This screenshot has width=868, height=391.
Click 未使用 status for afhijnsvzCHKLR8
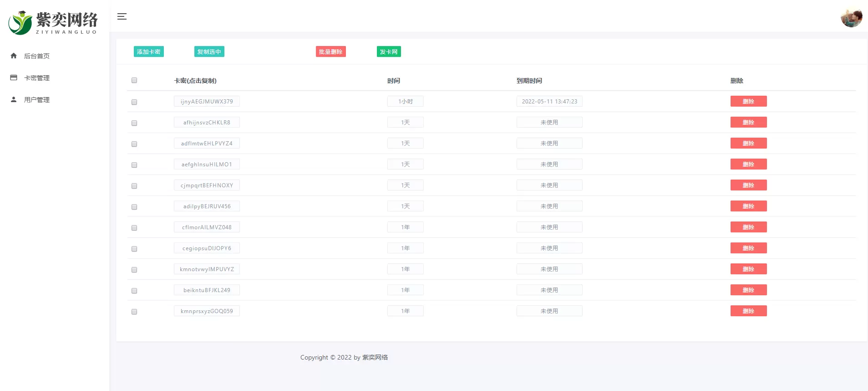click(549, 122)
